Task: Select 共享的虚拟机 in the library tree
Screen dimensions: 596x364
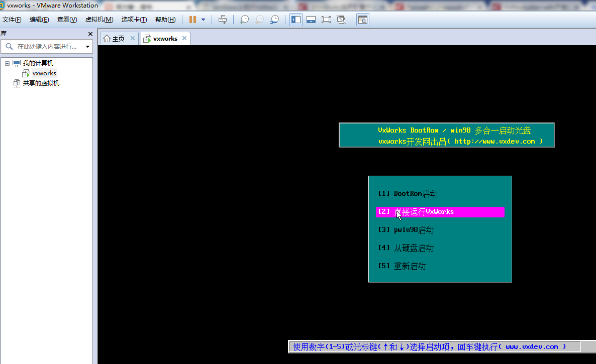Action: 41,83
